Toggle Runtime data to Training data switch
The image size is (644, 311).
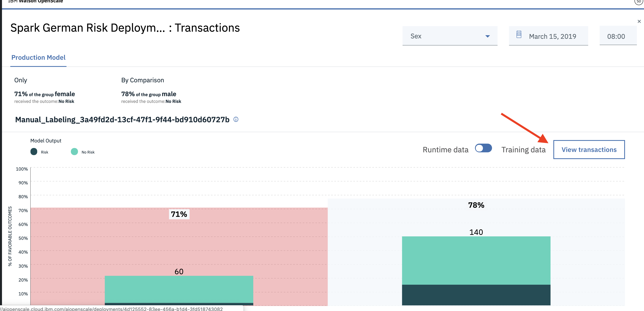[483, 148]
